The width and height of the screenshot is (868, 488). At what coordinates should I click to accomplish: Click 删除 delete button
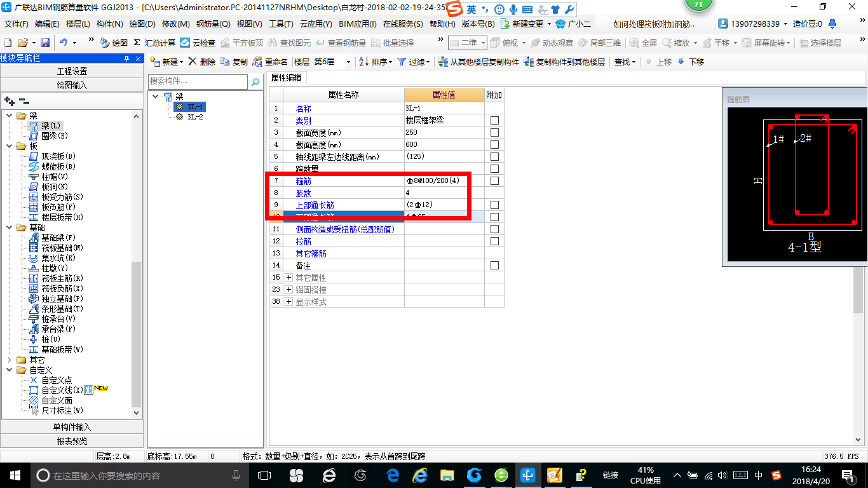[202, 62]
